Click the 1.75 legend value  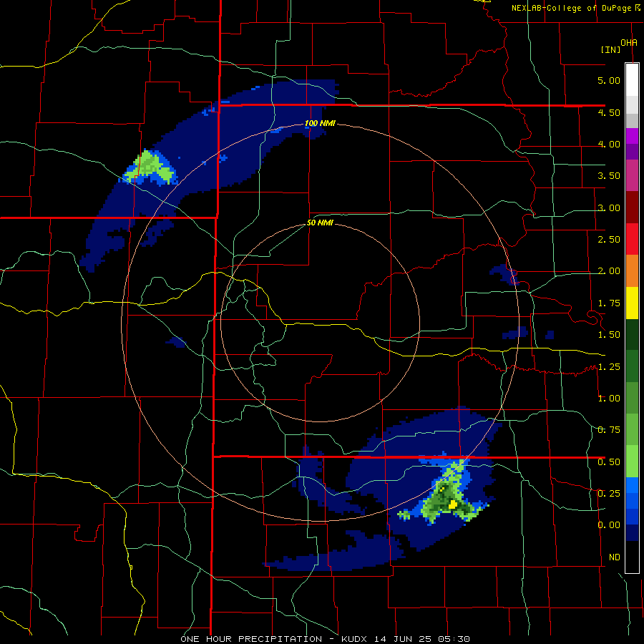(x=609, y=303)
